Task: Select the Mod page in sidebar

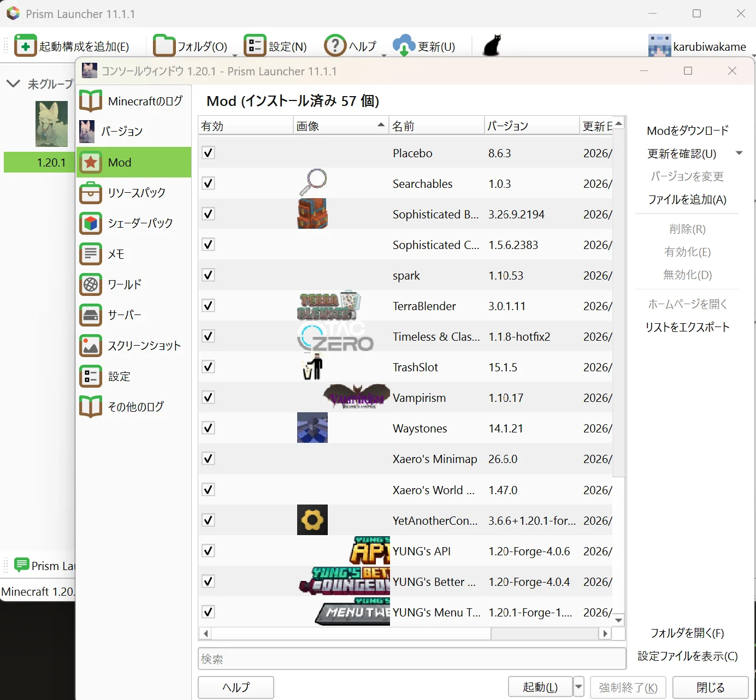Action: 134,162
